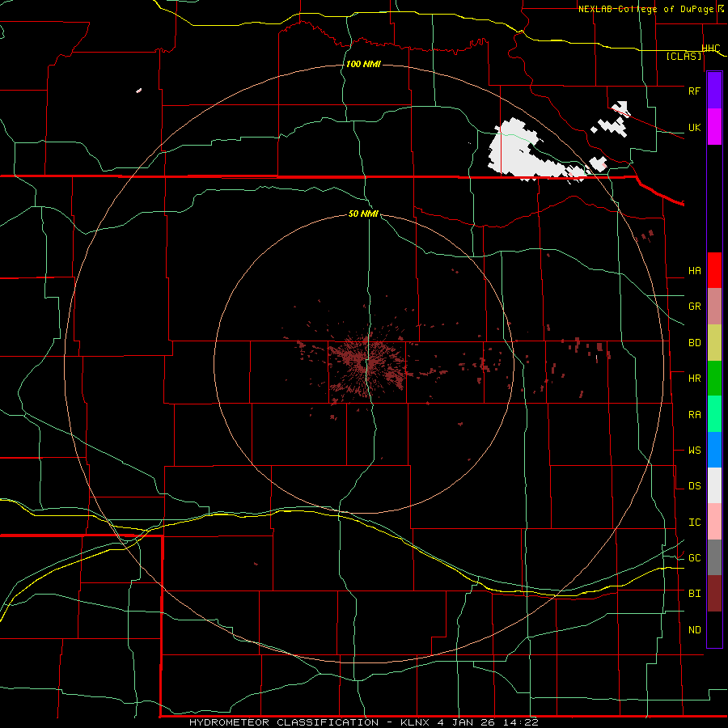Click the BD legend label
Screen dimensions: 728x728
click(694, 343)
